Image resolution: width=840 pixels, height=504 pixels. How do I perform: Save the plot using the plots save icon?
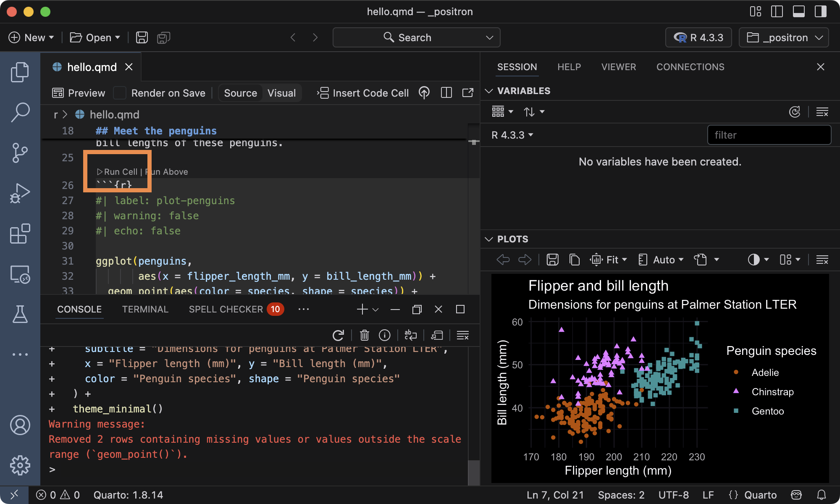[x=552, y=260]
